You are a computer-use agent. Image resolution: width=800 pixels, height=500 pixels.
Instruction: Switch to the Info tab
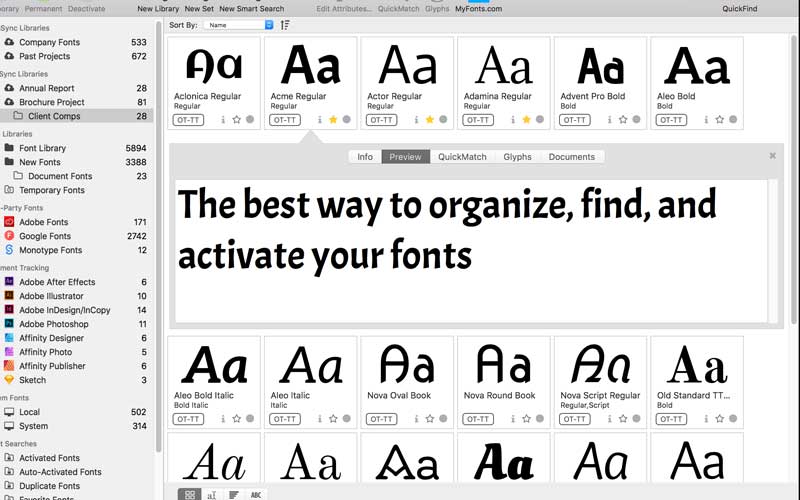[365, 157]
